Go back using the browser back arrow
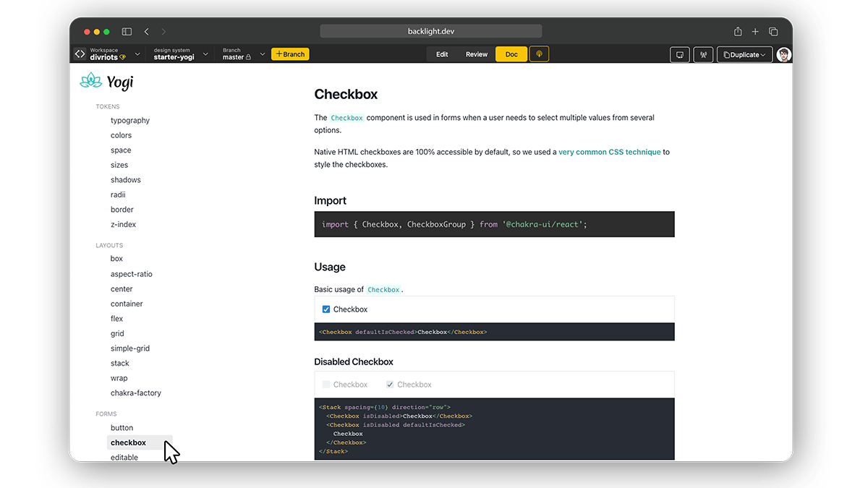 147,32
